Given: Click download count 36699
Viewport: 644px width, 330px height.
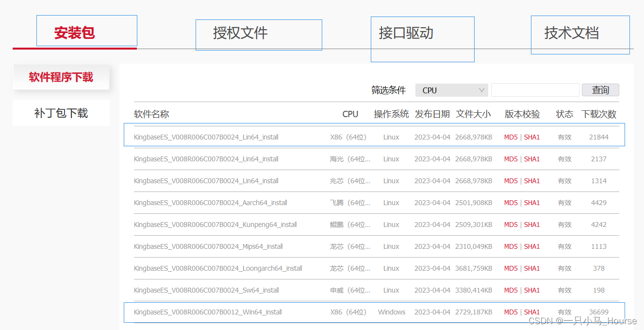Looking at the screenshot, I should coord(599,312).
